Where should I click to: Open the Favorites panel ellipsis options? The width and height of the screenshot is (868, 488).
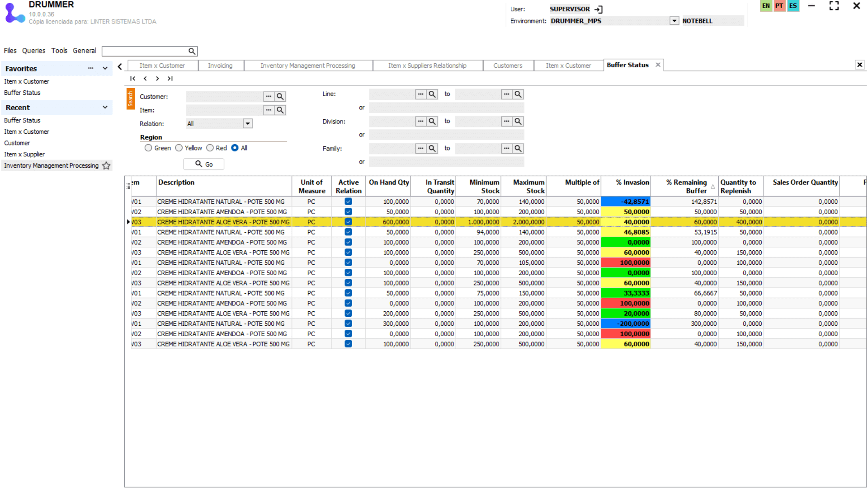(90, 68)
